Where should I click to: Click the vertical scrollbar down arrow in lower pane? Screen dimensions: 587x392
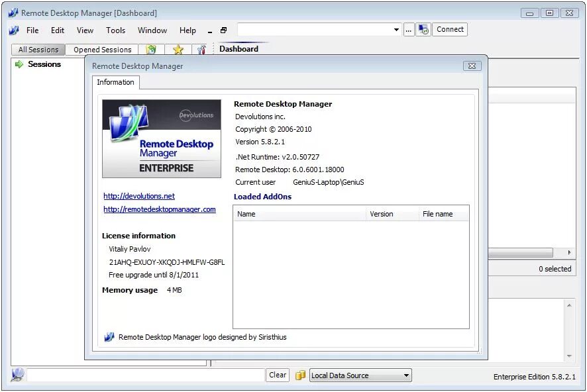coord(569,356)
